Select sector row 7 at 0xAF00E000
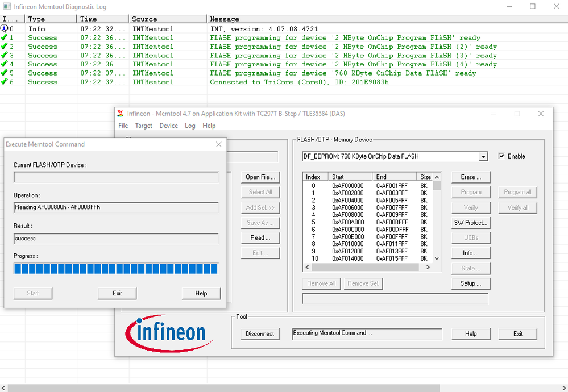 pyautogui.click(x=368, y=236)
